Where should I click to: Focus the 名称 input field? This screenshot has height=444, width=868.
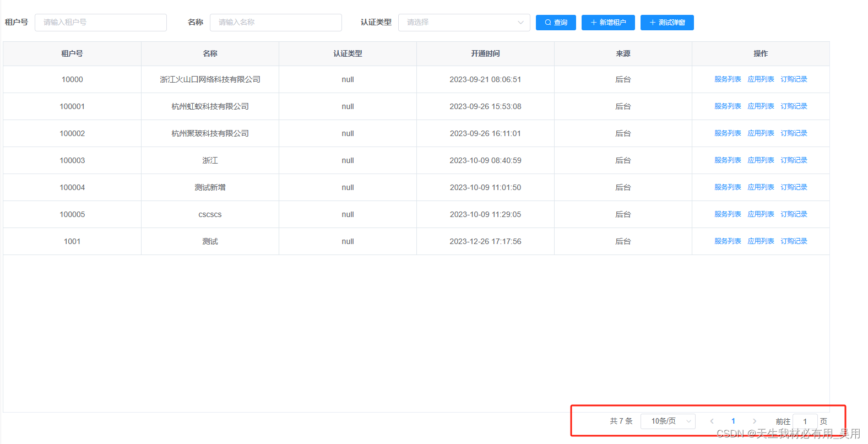[x=276, y=23]
